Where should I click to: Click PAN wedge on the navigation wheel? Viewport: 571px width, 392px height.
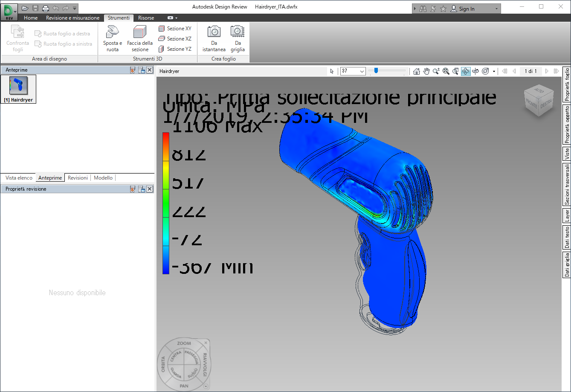pos(184,386)
